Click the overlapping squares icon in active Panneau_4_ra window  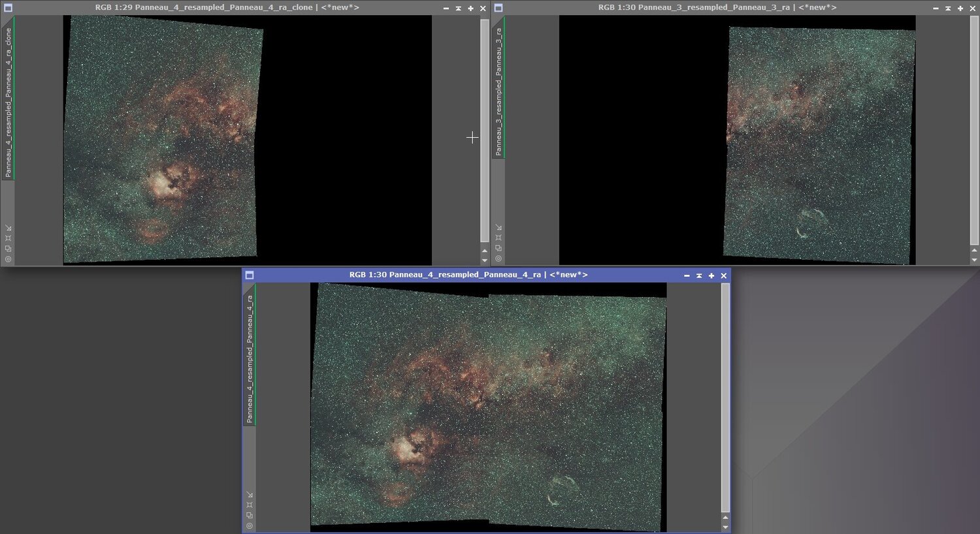(x=250, y=516)
